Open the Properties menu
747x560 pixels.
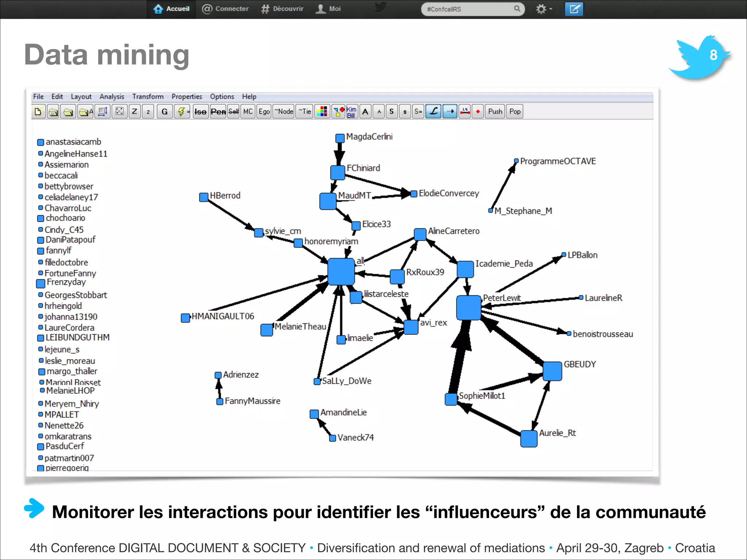pyautogui.click(x=187, y=97)
